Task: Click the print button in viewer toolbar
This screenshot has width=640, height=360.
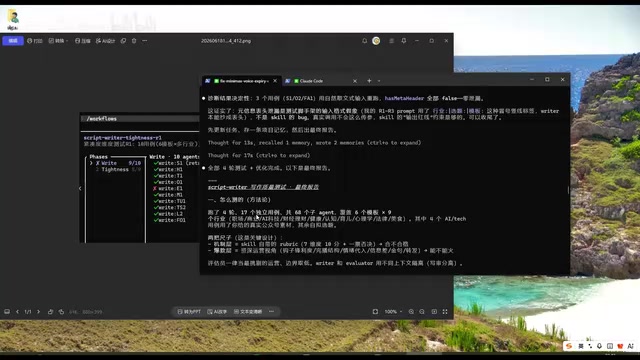Action: pos(35,41)
